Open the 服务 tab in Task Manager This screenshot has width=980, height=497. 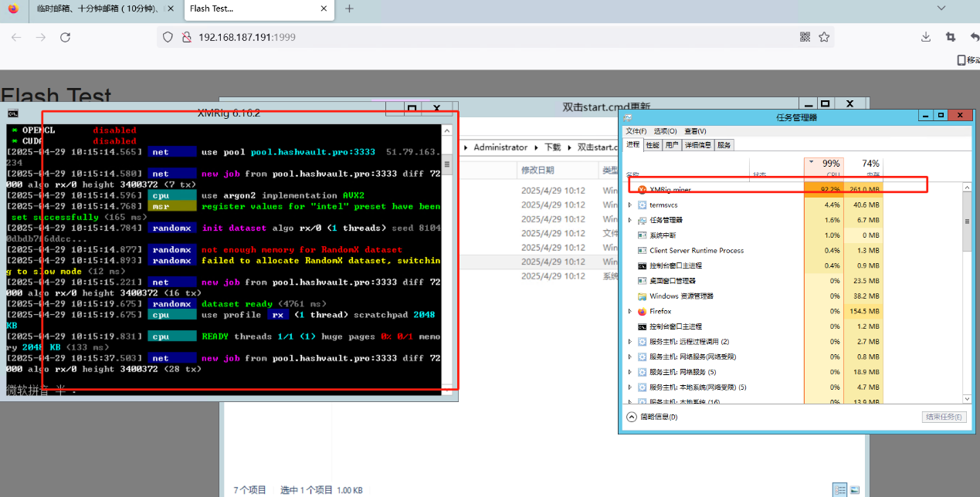pyautogui.click(x=724, y=144)
